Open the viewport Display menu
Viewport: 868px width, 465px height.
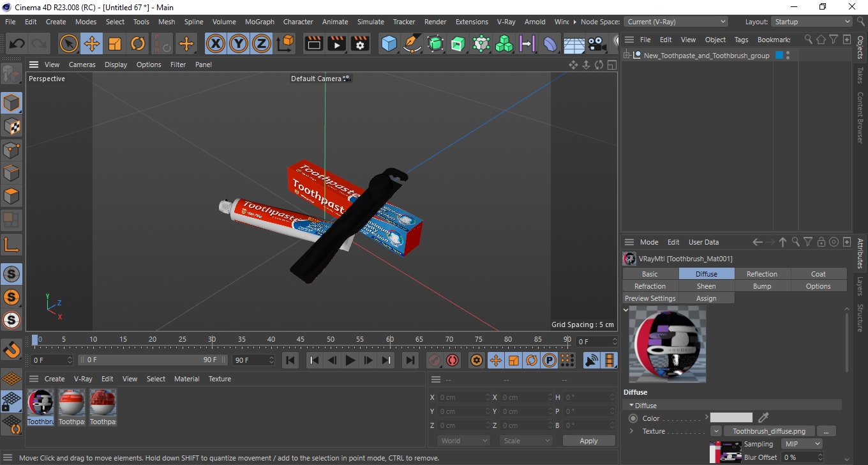coord(116,65)
